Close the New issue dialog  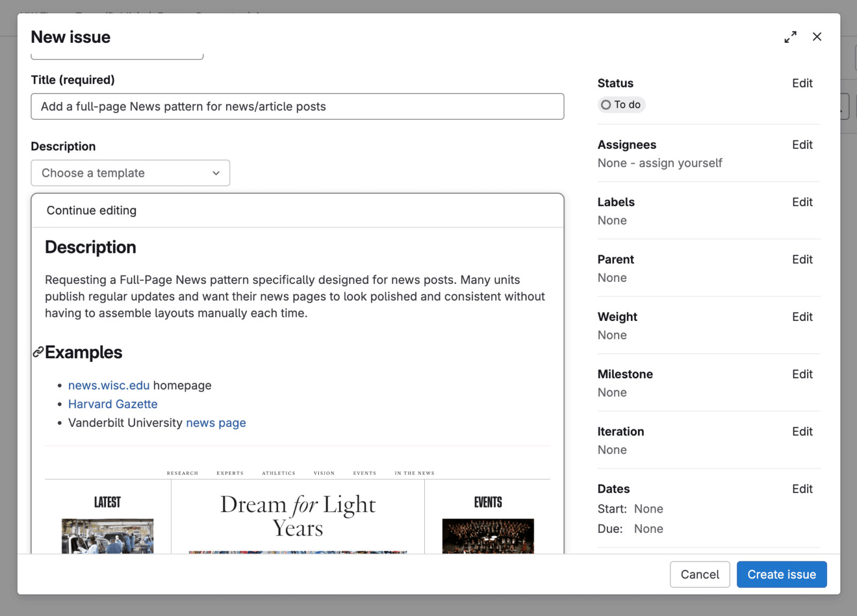(816, 36)
